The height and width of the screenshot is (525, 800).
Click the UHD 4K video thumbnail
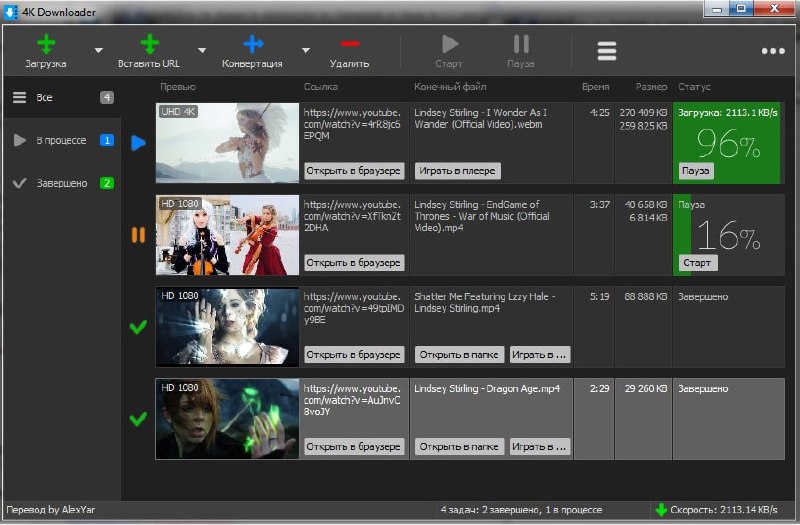click(x=228, y=143)
